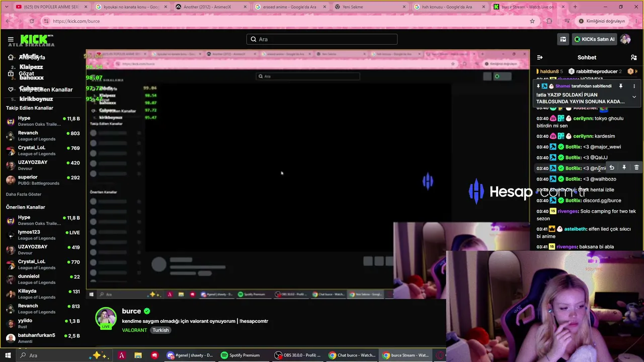Click BotRix discord.gg/burce chat message
The height and width of the screenshot is (362, 644).
tap(579, 201)
